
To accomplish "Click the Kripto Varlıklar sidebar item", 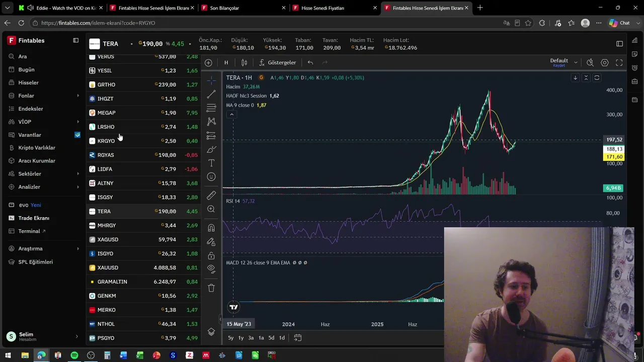I will coord(37,148).
